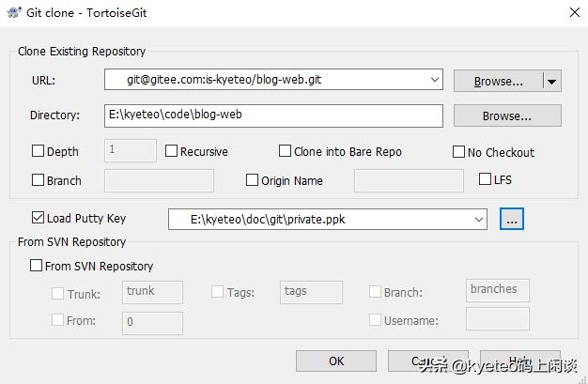This screenshot has width=588, height=384.
Task: Click the From revision field showing 0
Action: [152, 323]
